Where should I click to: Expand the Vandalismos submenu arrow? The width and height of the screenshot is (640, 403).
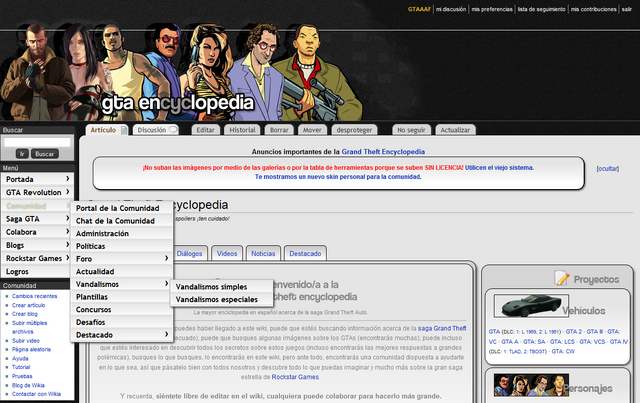(x=166, y=284)
